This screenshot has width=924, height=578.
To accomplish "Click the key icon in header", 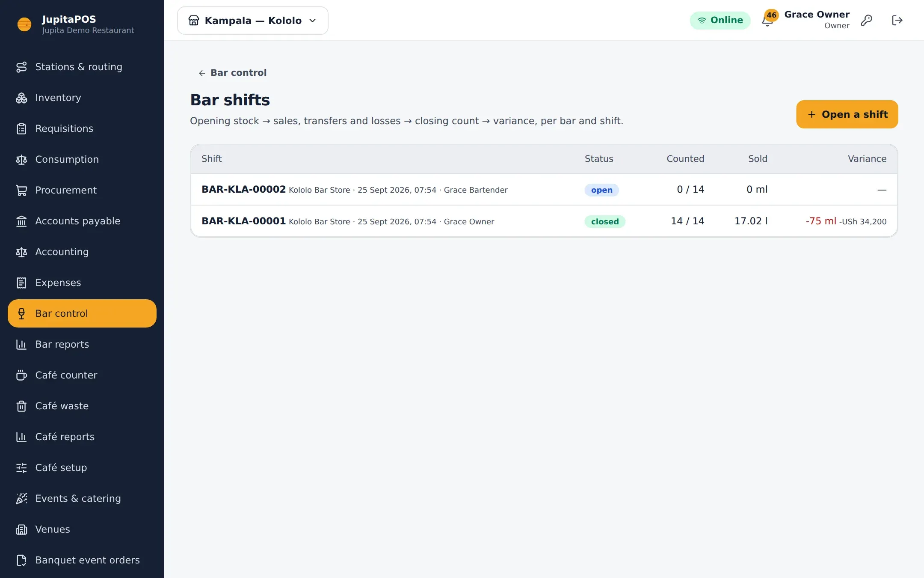I will click(x=866, y=20).
